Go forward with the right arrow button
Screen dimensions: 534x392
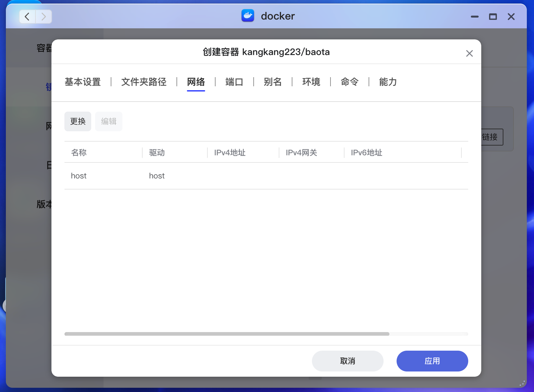coord(44,17)
